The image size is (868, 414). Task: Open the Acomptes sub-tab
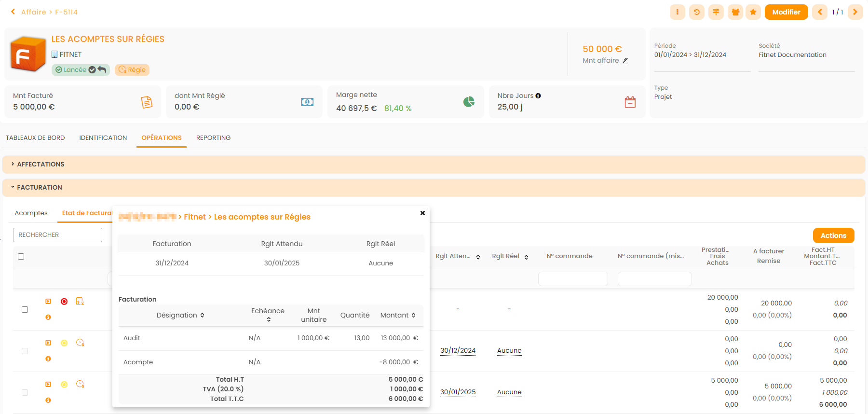click(x=31, y=213)
